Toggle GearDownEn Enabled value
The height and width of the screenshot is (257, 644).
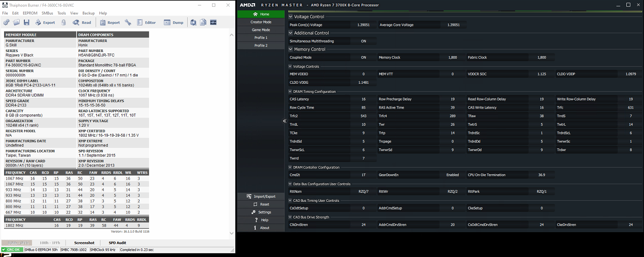(x=452, y=175)
